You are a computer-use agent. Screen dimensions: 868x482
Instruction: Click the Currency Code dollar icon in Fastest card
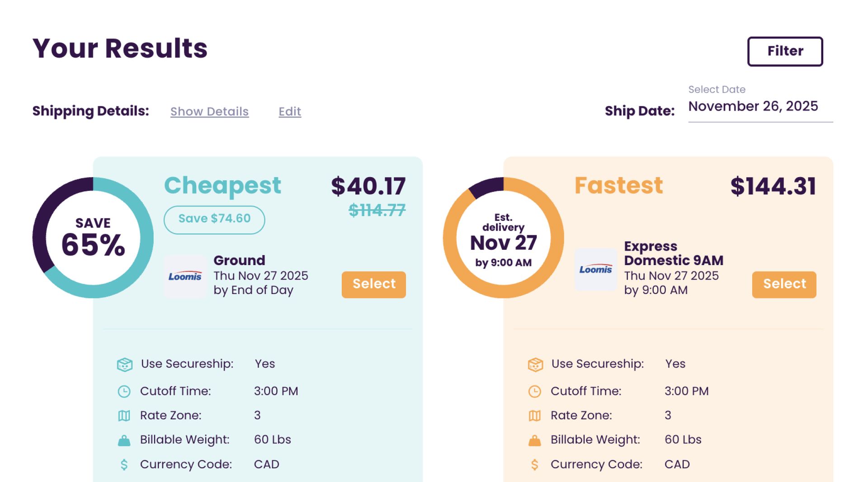tap(534, 464)
